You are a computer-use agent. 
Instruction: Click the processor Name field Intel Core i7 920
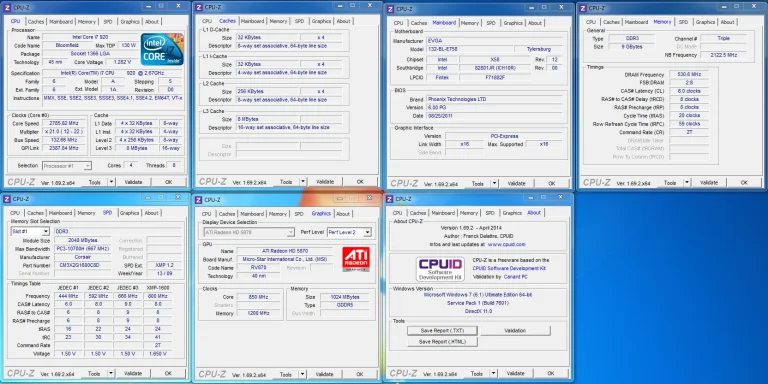91,37
